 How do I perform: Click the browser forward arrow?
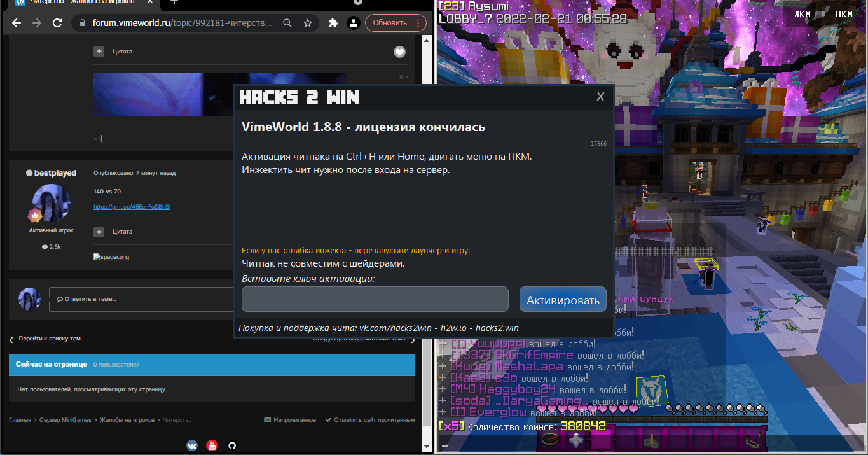[x=37, y=23]
